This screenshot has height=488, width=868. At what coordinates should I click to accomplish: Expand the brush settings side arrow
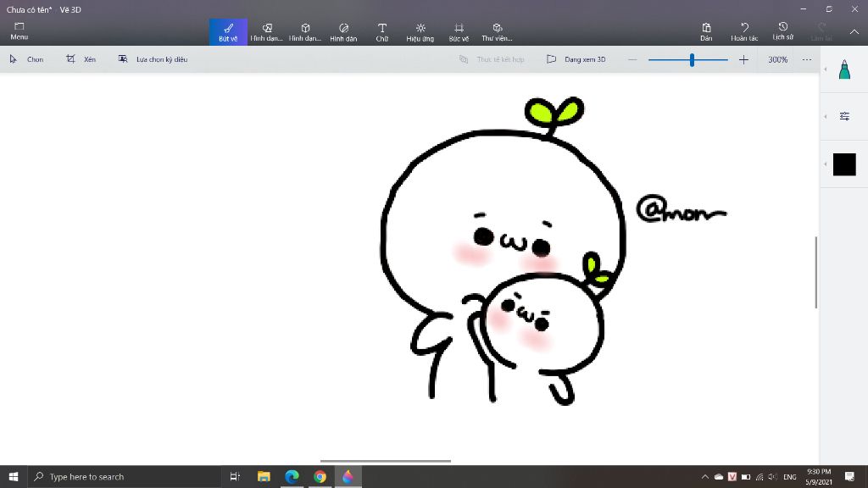[x=826, y=116]
